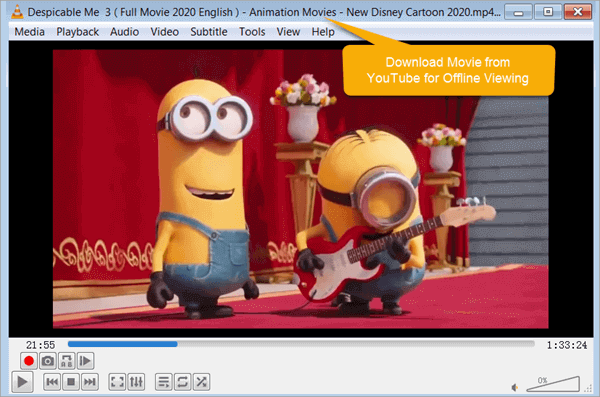
Task: Click the VLC cone icon in title bar
Action: (x=17, y=12)
